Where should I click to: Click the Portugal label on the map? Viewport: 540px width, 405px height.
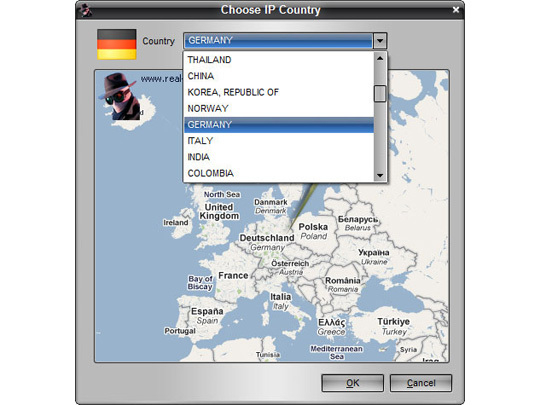[180, 331]
